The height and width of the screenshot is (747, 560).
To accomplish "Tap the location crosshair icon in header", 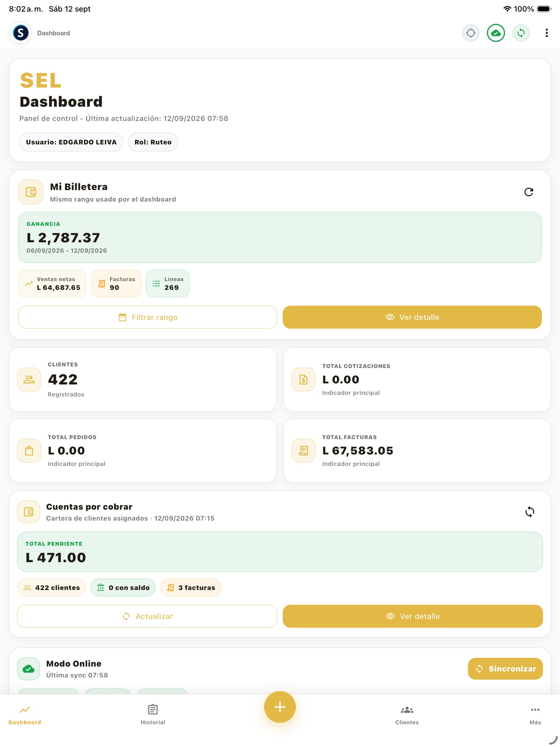I will [x=471, y=33].
